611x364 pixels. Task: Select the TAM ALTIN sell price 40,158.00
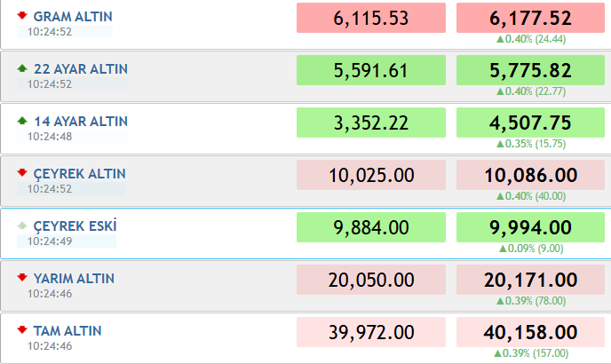click(530, 332)
